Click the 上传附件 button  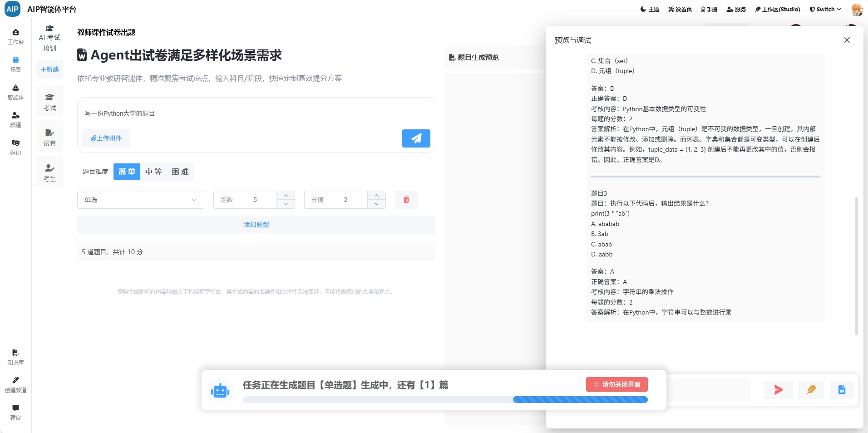tap(106, 138)
